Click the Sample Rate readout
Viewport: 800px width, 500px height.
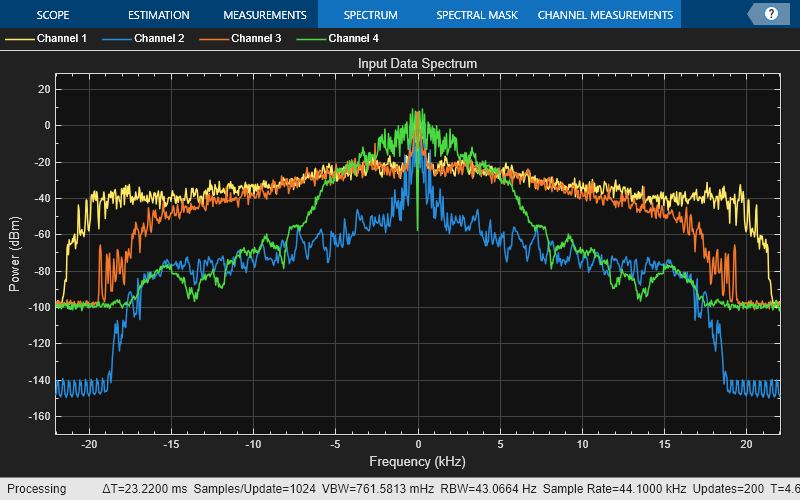point(615,489)
